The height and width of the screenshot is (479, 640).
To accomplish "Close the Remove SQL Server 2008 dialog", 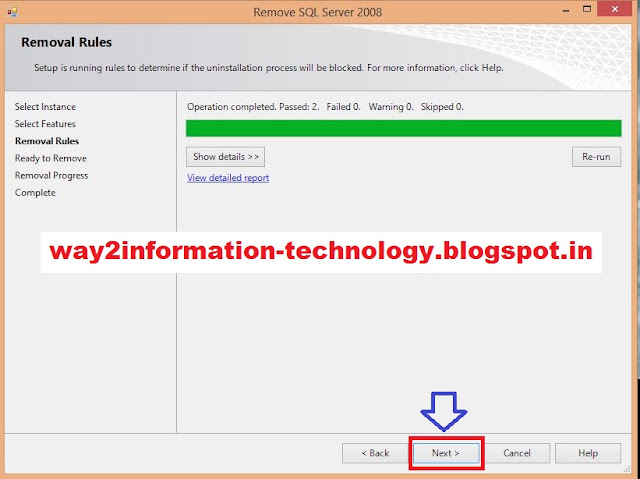I will 615,9.
